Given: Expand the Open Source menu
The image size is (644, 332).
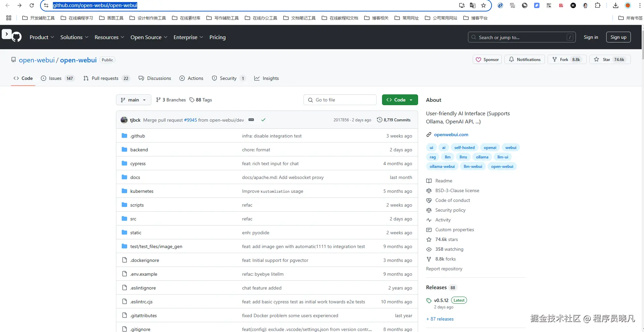Looking at the screenshot, I should point(149,37).
